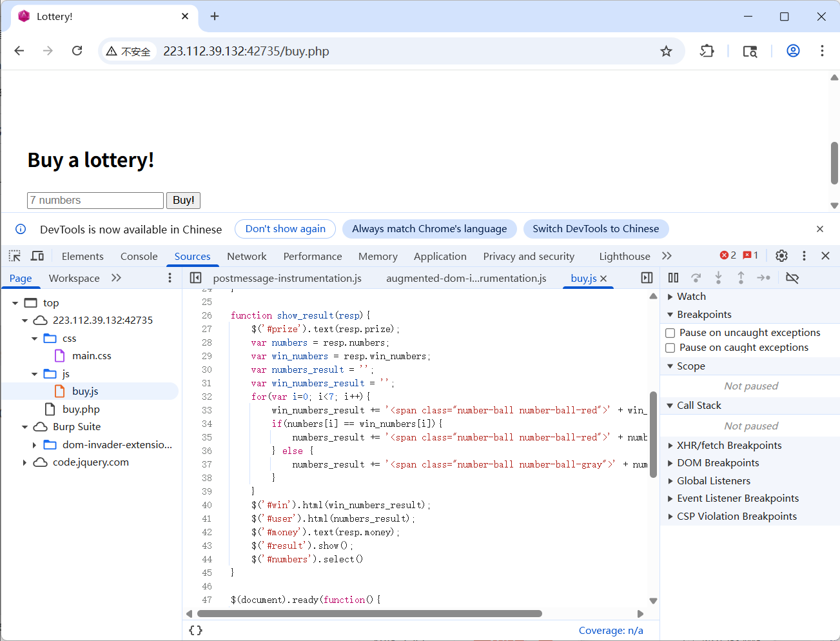Click Always match Chrome's language
Viewport: 840px width, 641px height.
coord(429,229)
